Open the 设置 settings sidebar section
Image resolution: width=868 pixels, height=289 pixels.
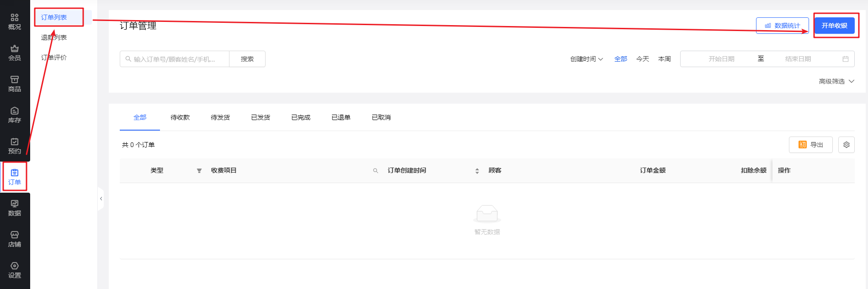[x=15, y=270]
